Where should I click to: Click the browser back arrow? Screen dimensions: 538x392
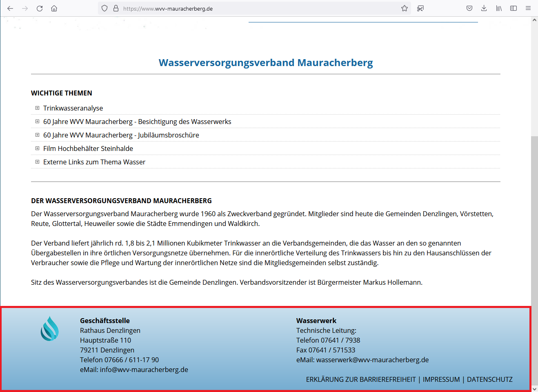[10, 8]
